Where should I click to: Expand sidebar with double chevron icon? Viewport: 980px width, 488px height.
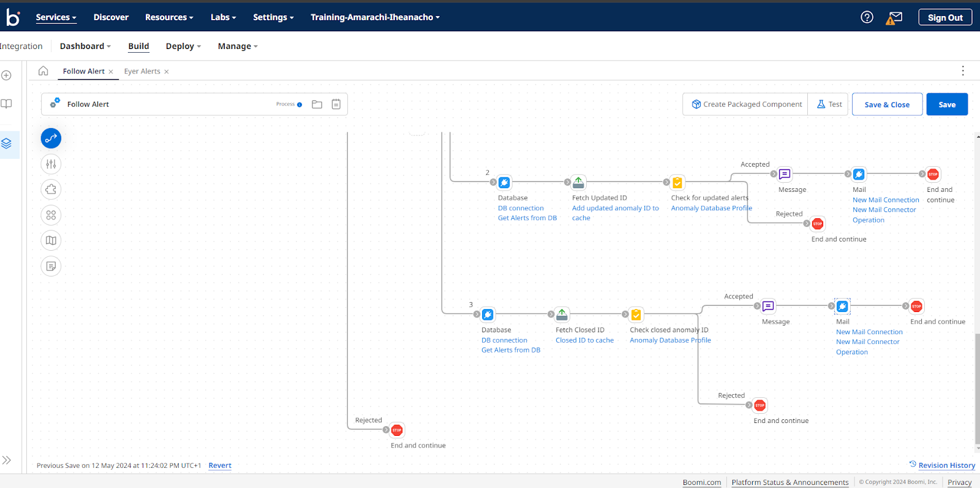[7, 460]
